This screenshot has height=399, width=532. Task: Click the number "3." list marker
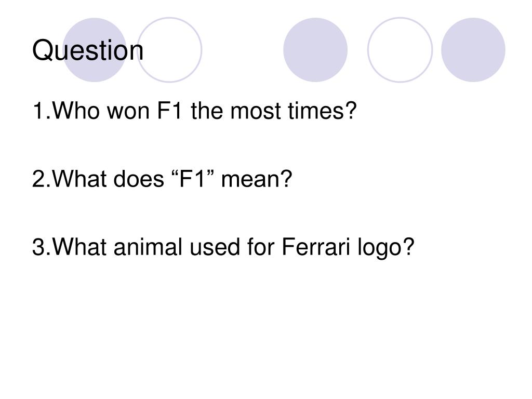[42, 247]
